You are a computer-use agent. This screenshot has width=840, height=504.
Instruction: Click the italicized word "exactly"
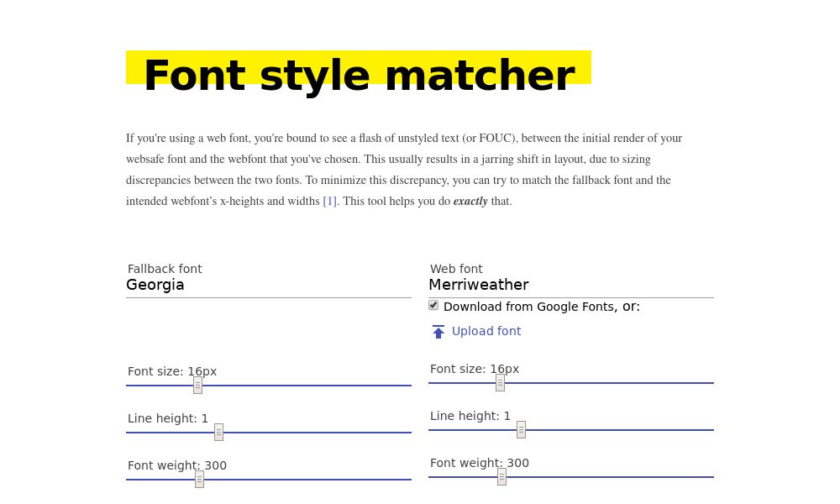(x=470, y=201)
